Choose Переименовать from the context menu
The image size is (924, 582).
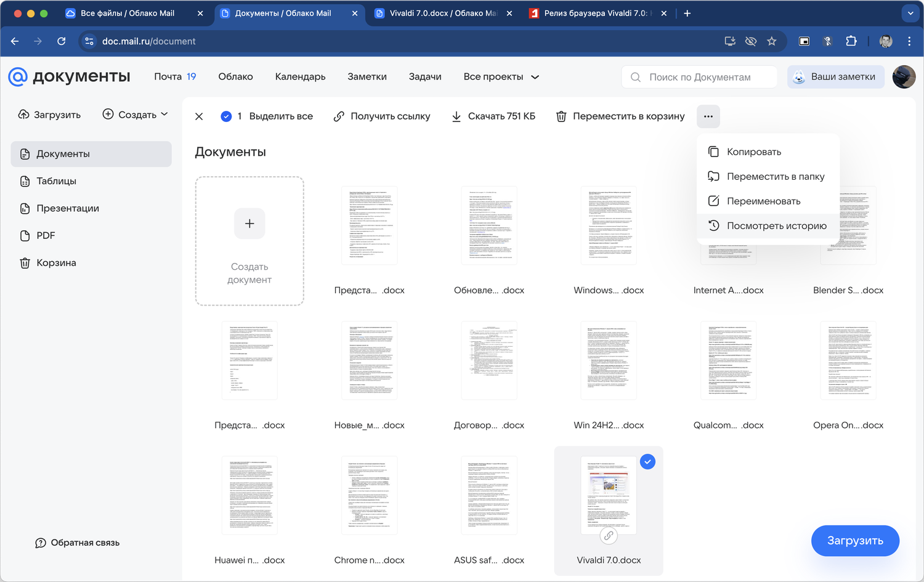coord(763,201)
